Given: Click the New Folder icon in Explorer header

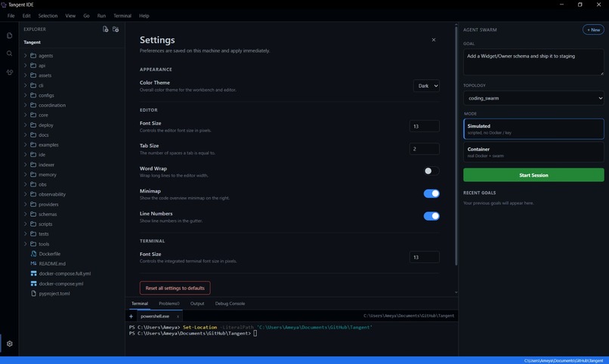Looking at the screenshot, I should point(116,29).
